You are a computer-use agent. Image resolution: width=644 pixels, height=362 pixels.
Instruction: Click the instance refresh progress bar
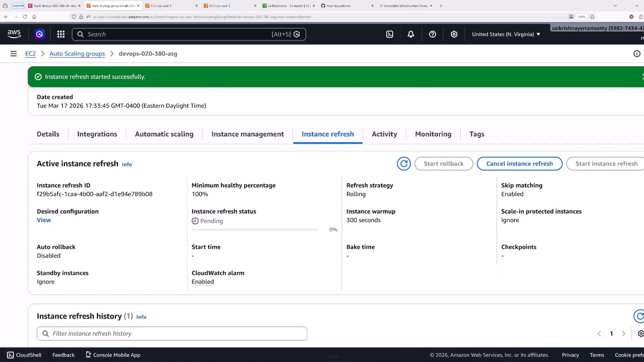click(x=255, y=230)
